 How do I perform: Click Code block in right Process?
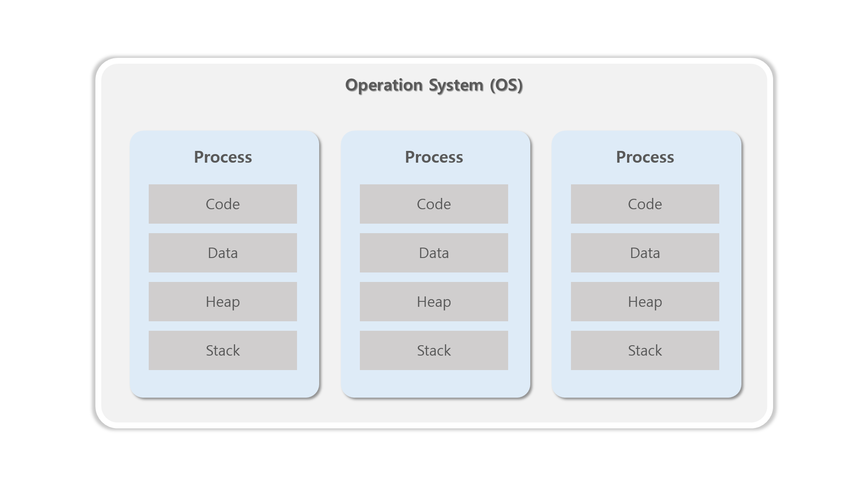coord(645,204)
